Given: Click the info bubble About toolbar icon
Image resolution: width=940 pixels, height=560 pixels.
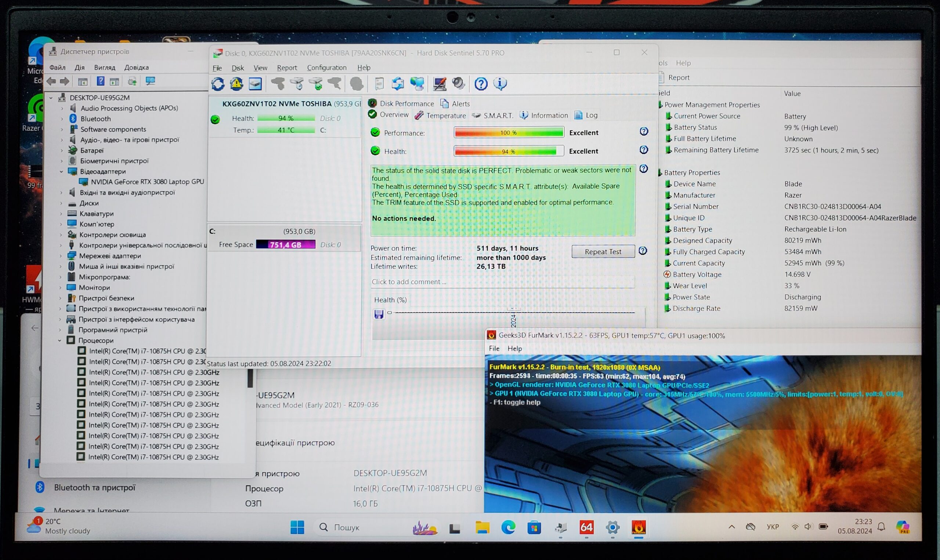Looking at the screenshot, I should coord(500,84).
